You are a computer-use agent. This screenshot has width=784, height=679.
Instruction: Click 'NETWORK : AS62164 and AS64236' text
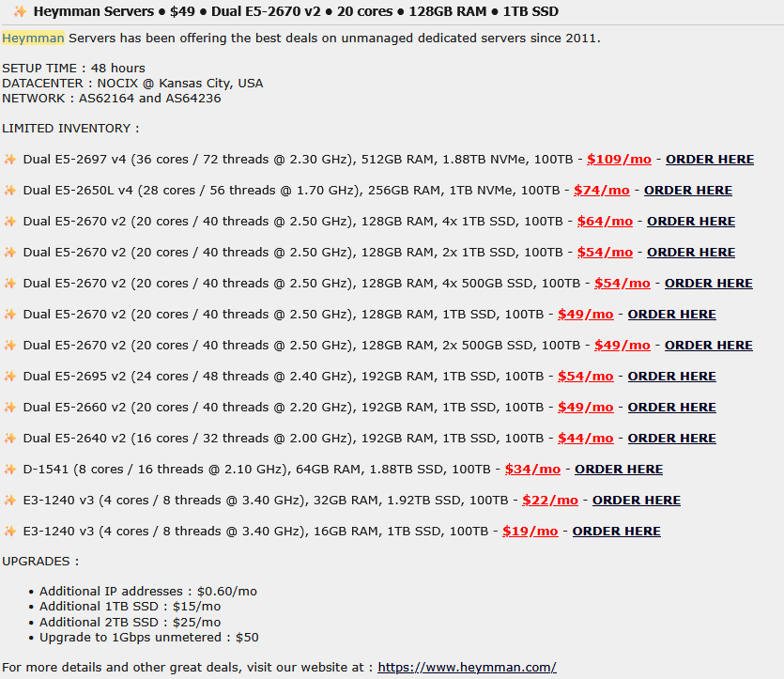112,98
